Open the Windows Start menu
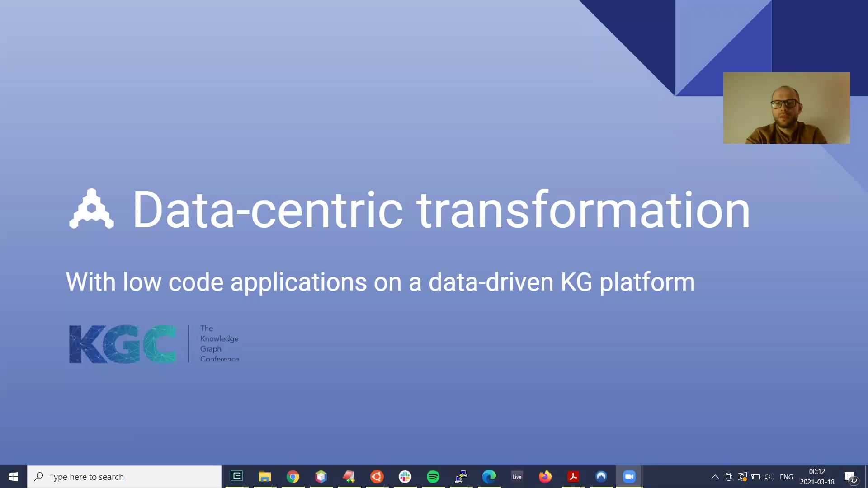 (x=13, y=476)
